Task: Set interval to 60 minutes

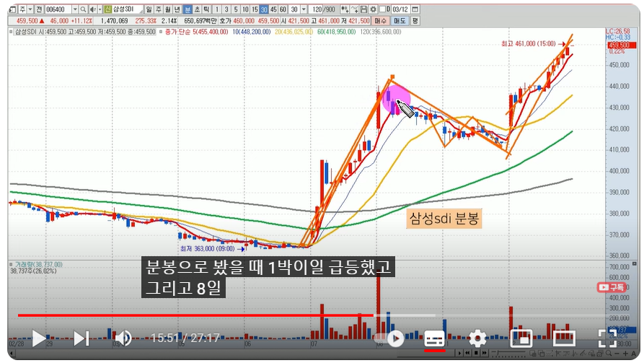Action: coord(283,9)
